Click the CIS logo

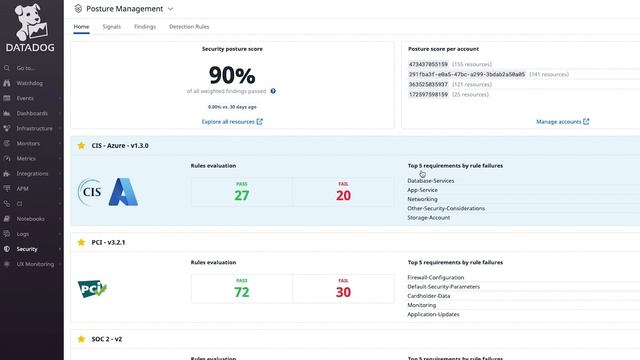pyautogui.click(x=90, y=192)
